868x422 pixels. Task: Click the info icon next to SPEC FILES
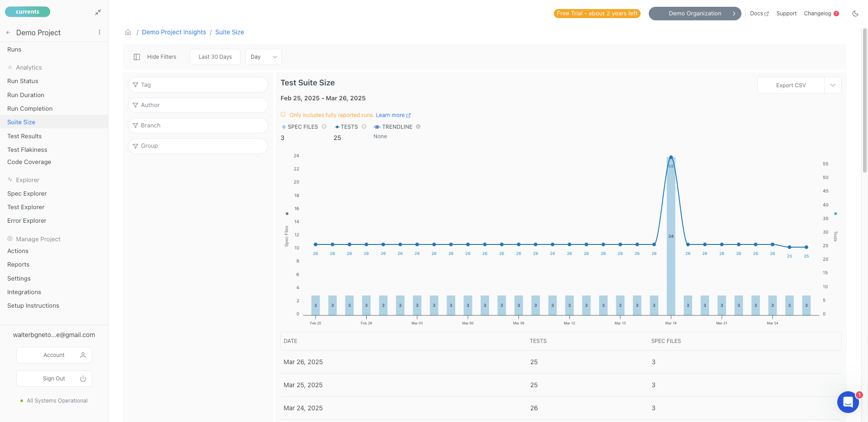coord(324,127)
